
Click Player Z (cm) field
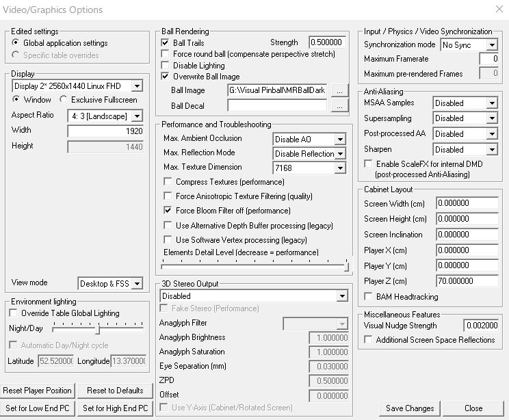pos(467,281)
